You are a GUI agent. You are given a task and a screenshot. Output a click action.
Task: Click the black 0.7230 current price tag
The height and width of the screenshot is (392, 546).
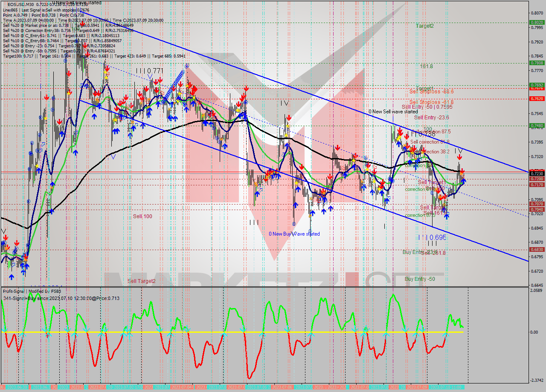tap(536, 173)
